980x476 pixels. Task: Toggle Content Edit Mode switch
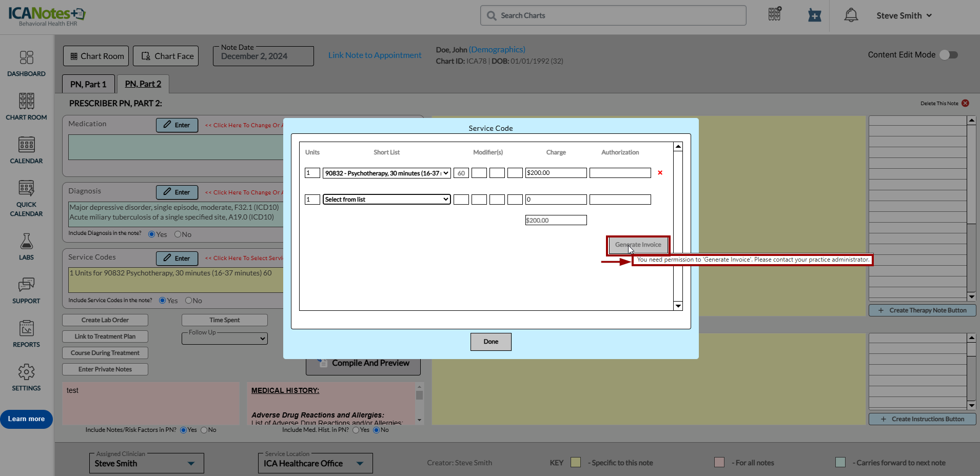(949, 55)
